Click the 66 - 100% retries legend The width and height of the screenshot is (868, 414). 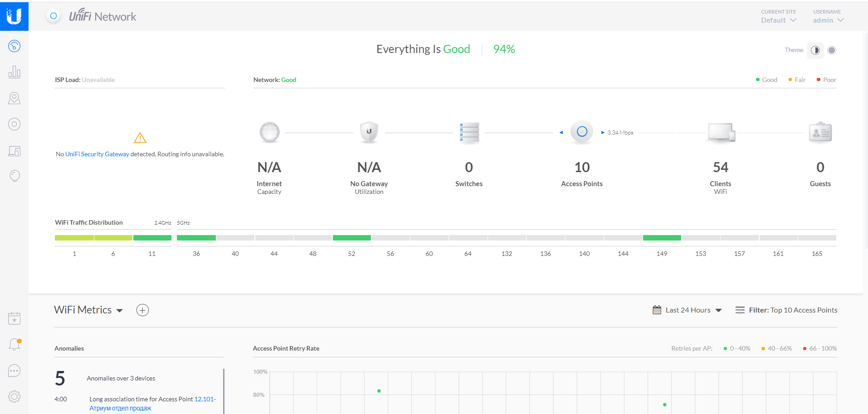(x=820, y=349)
